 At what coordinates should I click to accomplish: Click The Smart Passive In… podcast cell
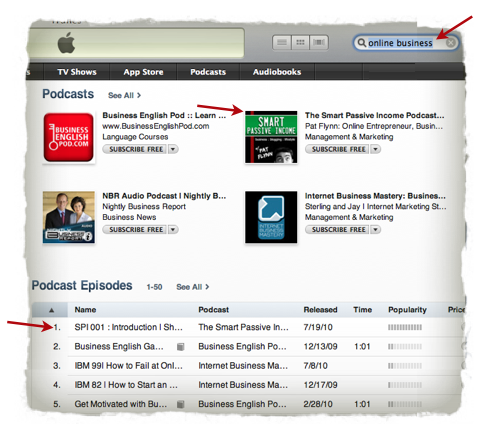point(243,327)
